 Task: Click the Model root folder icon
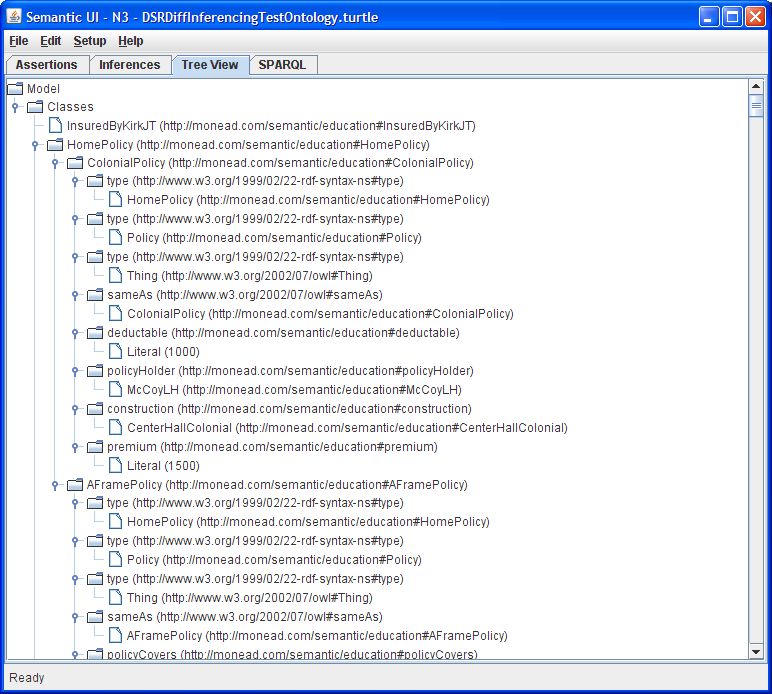15,89
